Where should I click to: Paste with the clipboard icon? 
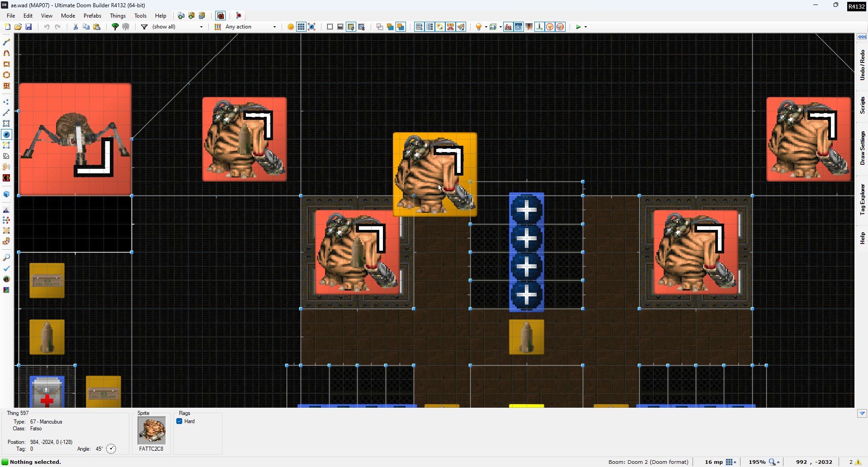point(97,27)
